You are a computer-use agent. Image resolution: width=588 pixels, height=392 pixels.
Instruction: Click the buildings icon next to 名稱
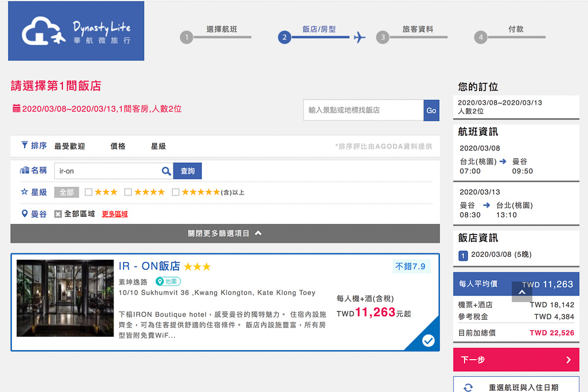coord(24,170)
